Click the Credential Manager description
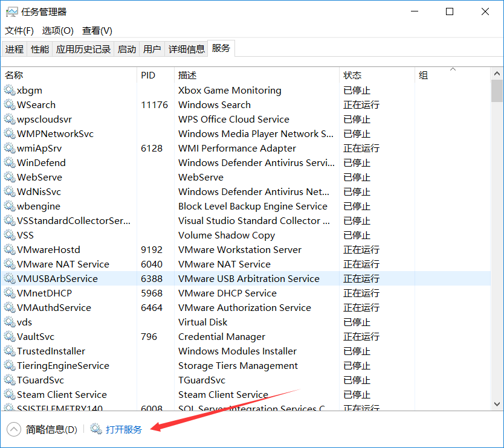This screenshot has height=448, width=504. click(222, 337)
